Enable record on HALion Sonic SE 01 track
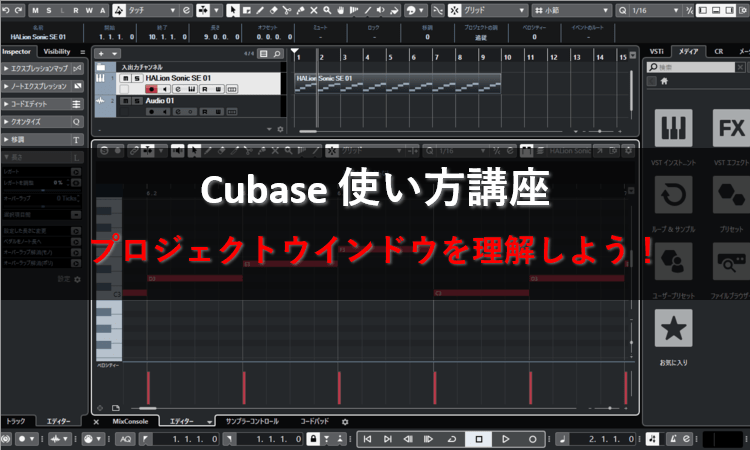This screenshot has width=750, height=450. tap(152, 89)
